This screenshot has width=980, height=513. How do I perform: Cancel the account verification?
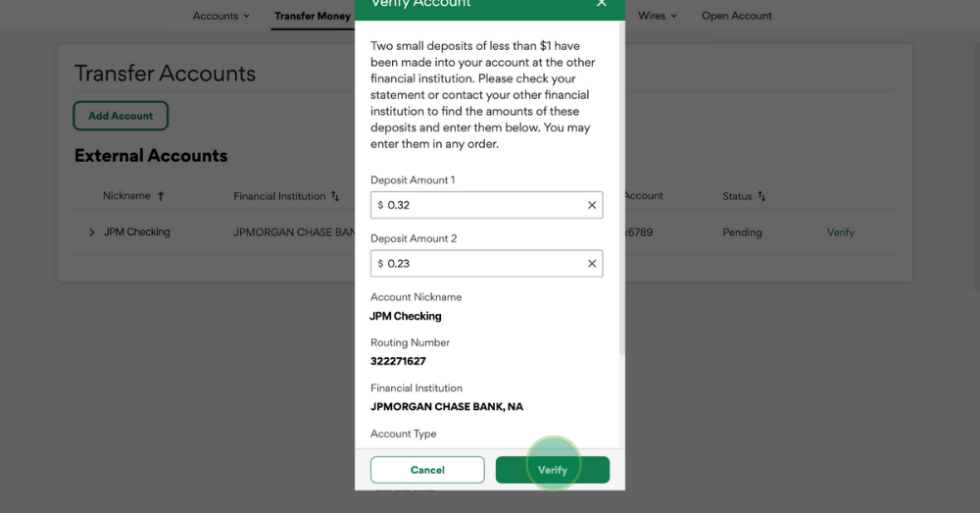pos(427,470)
